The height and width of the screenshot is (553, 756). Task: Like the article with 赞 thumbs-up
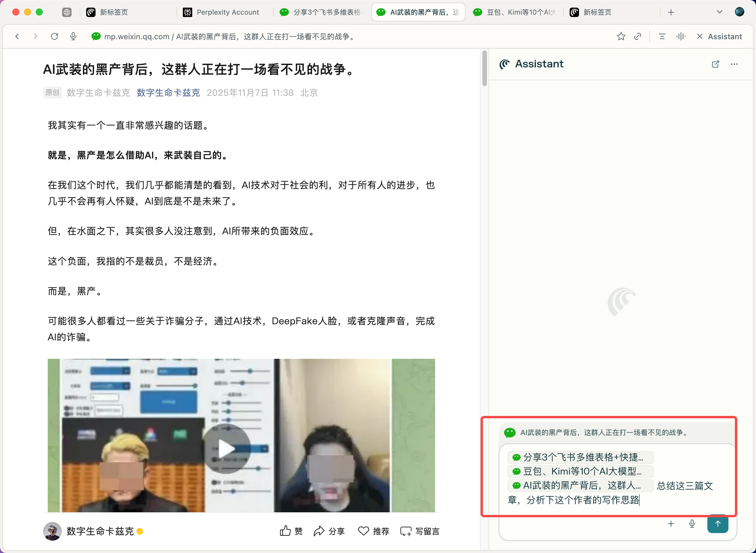tap(291, 531)
